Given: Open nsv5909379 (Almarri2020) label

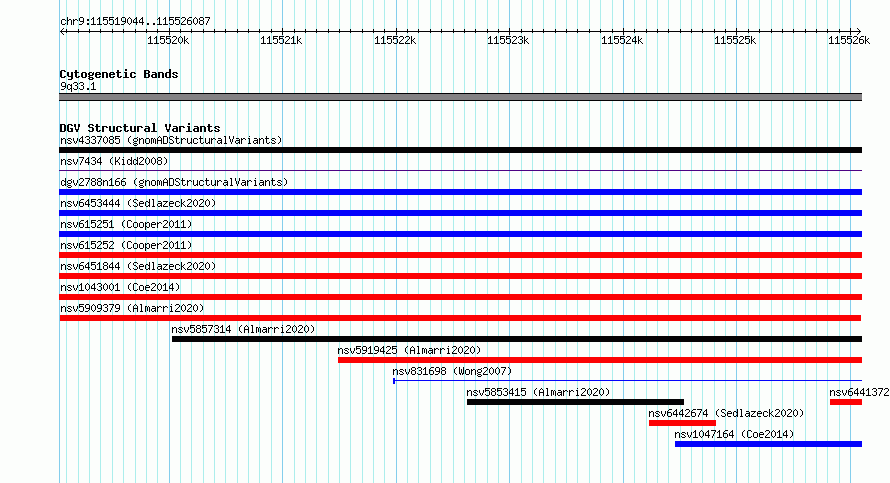Looking at the screenshot, I should (132, 308).
